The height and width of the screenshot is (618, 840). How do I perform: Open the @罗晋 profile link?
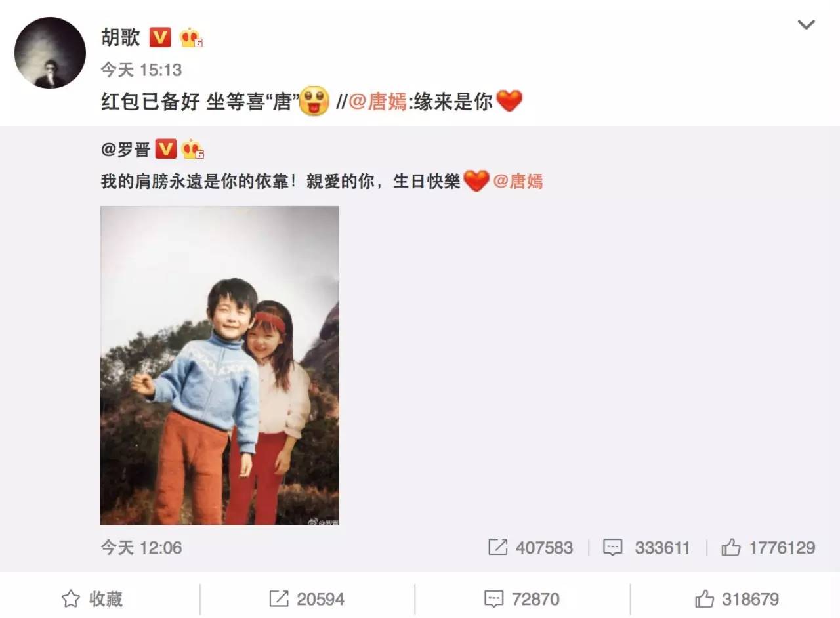click(125, 150)
